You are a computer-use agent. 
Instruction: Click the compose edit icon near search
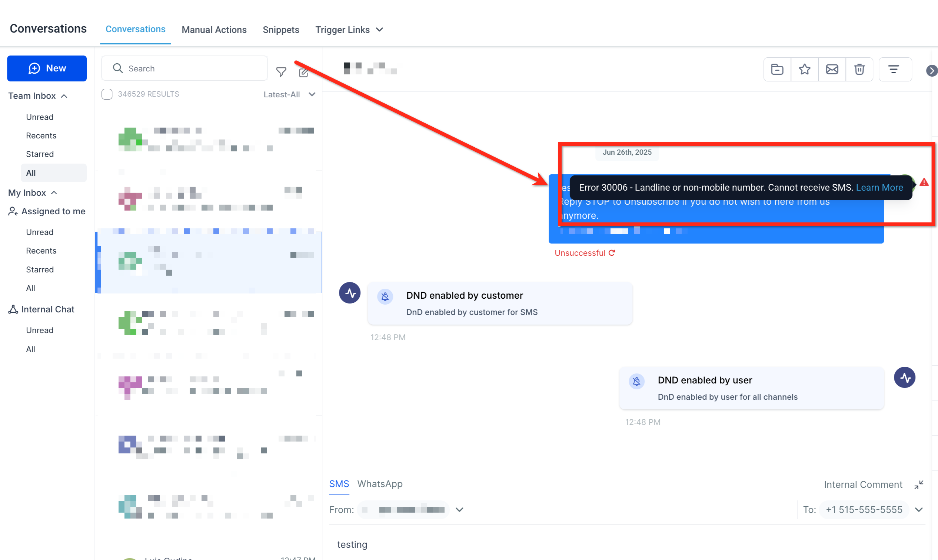[x=303, y=73]
